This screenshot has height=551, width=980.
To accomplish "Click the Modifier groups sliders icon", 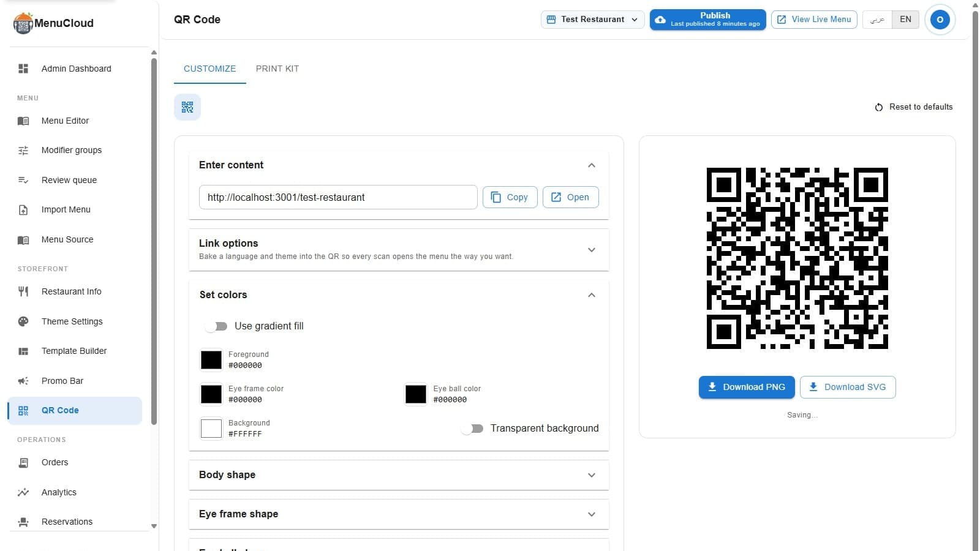I will (x=23, y=150).
